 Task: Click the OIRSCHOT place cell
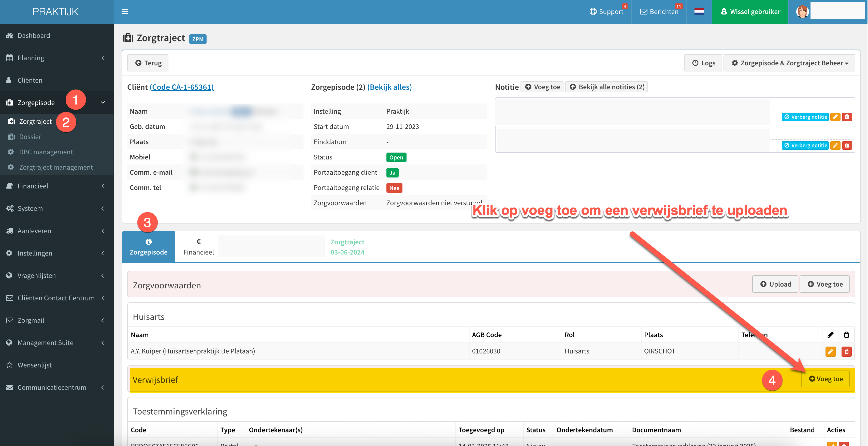[659, 351]
